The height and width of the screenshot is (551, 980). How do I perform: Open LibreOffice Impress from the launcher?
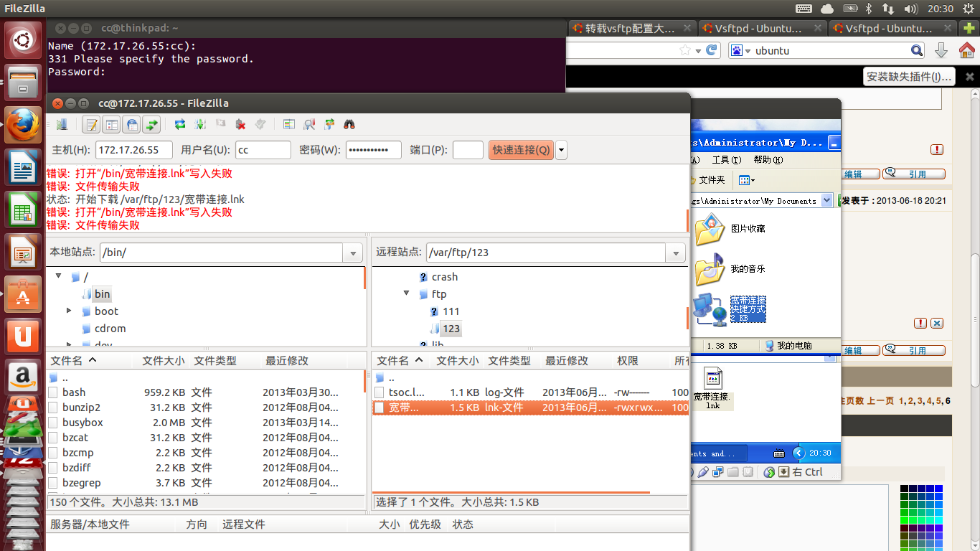click(x=24, y=253)
